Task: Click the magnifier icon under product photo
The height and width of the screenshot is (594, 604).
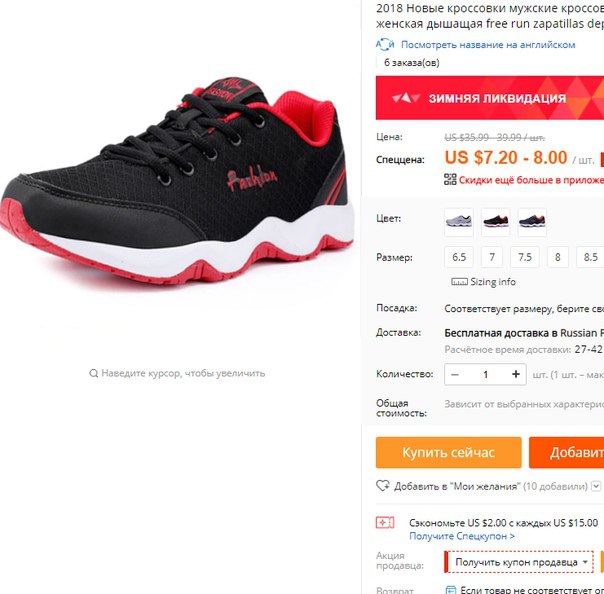Action: point(94,373)
